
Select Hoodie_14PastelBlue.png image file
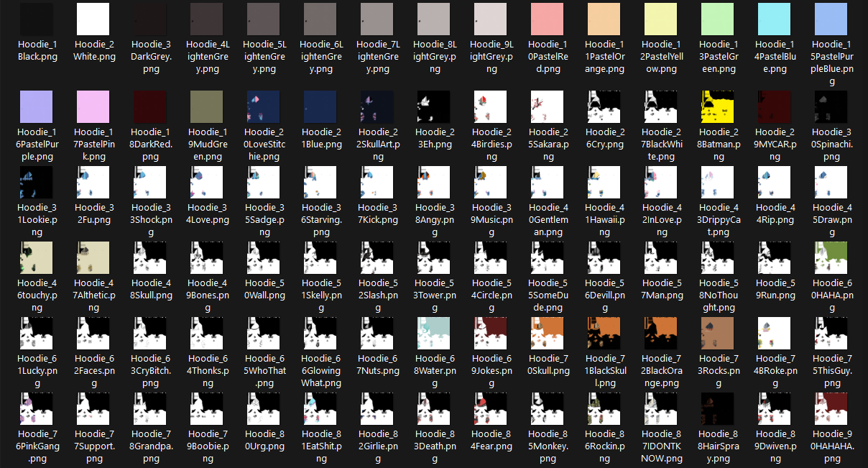[x=772, y=19]
